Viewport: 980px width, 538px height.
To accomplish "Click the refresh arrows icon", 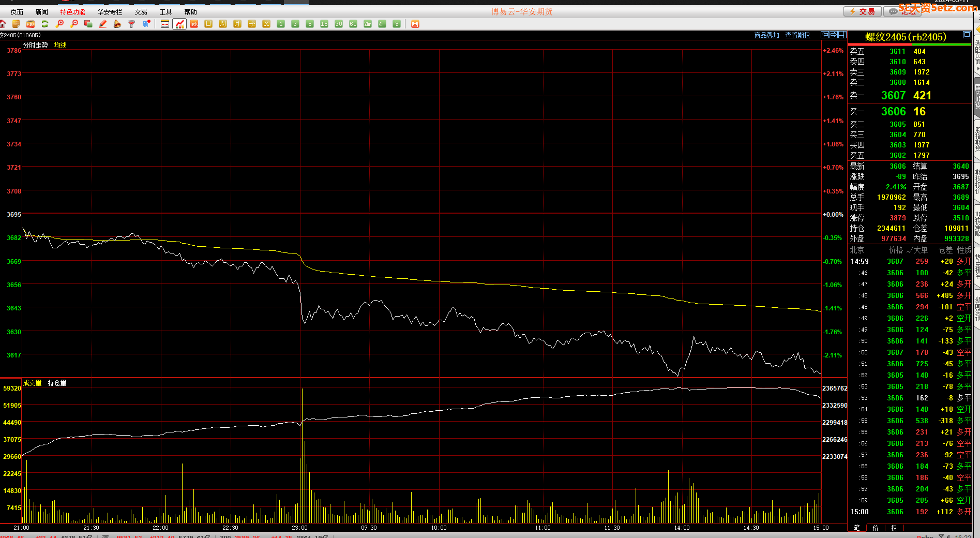I will pyautogui.click(x=45, y=24).
